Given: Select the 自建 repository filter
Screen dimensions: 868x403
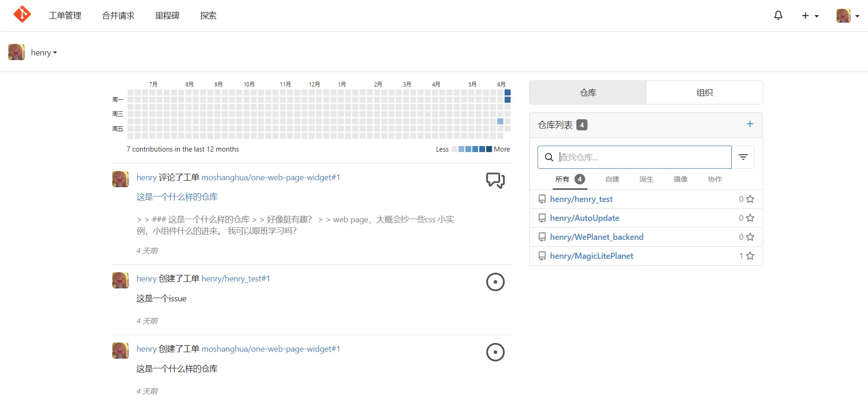Looking at the screenshot, I should [612, 179].
